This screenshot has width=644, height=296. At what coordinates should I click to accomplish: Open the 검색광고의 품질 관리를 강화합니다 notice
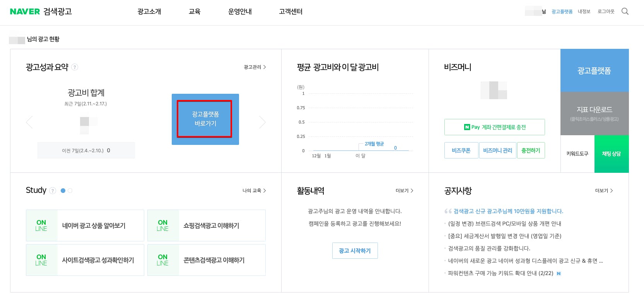pyautogui.click(x=489, y=248)
